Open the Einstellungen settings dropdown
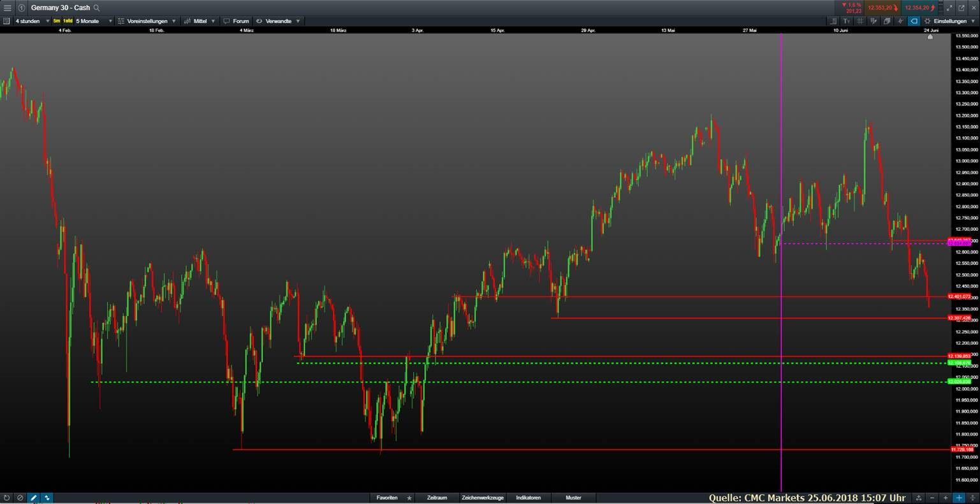 pos(949,21)
